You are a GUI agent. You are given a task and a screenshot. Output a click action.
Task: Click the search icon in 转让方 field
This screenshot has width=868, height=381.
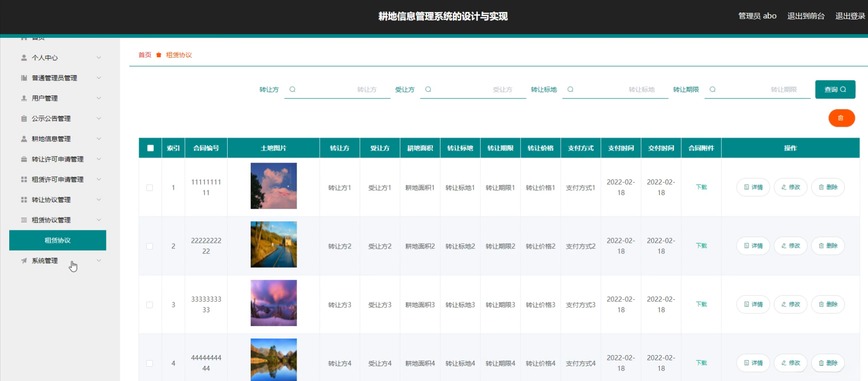coord(292,89)
